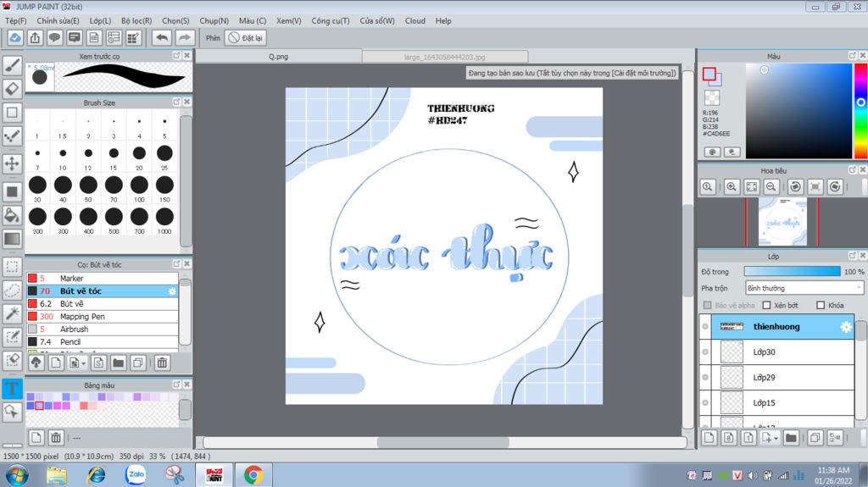Hide the thienhuong layer
868x487 pixels.
[705, 327]
